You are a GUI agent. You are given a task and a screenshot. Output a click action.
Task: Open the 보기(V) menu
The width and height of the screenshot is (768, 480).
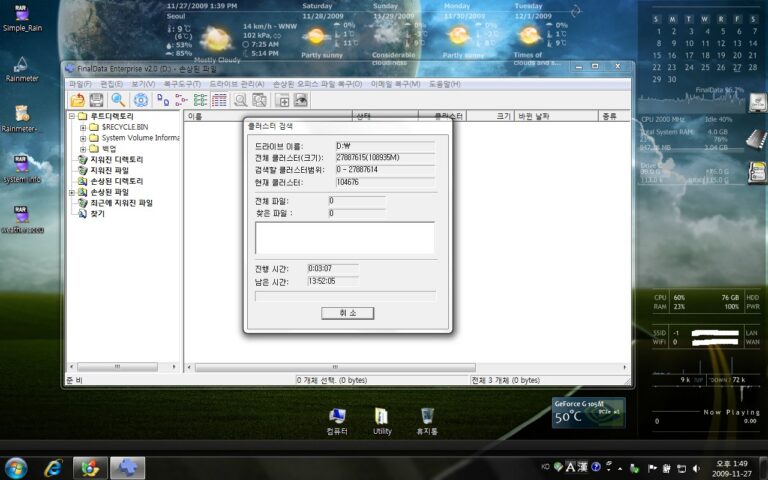click(x=143, y=84)
